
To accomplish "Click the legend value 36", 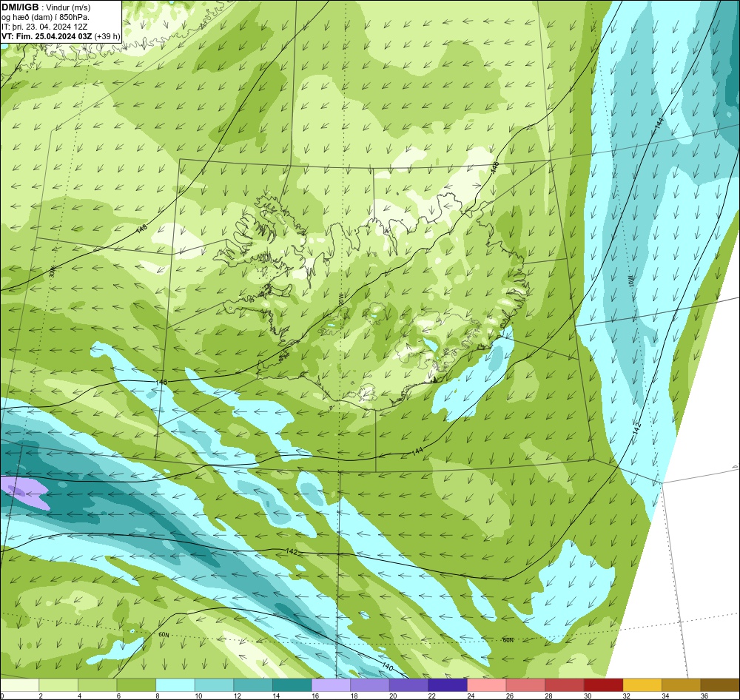I will tap(704, 696).
